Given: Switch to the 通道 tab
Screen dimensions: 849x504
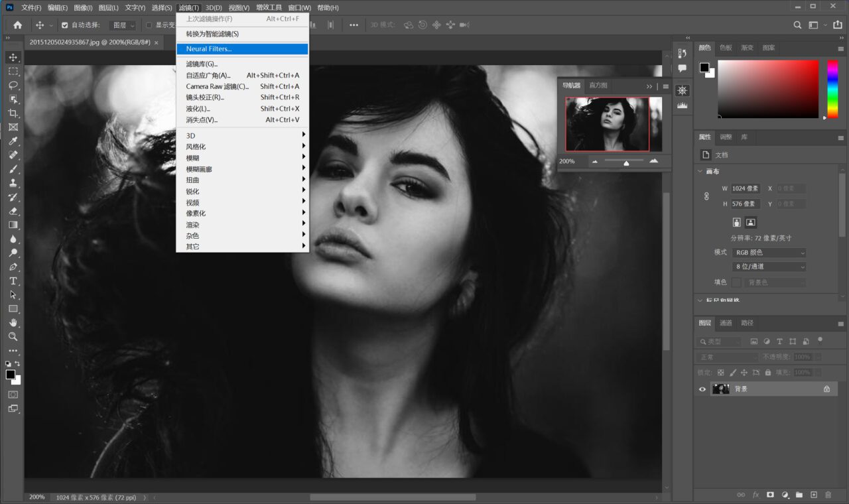Looking at the screenshot, I should 726,323.
